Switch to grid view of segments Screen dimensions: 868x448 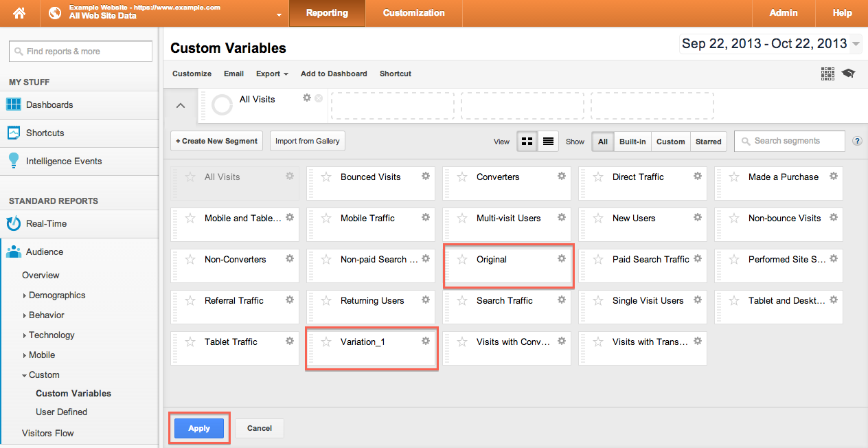tap(527, 141)
